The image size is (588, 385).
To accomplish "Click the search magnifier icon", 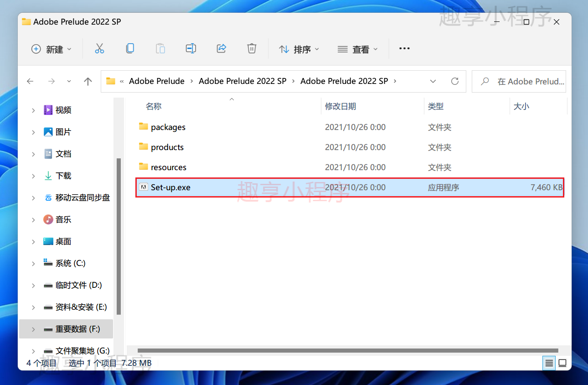I will tap(485, 81).
